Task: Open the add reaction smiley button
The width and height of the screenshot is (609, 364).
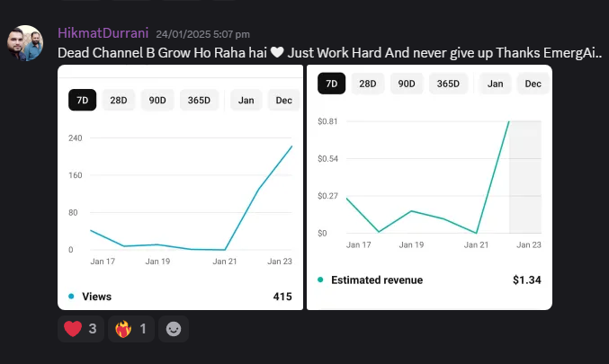Action: point(174,329)
